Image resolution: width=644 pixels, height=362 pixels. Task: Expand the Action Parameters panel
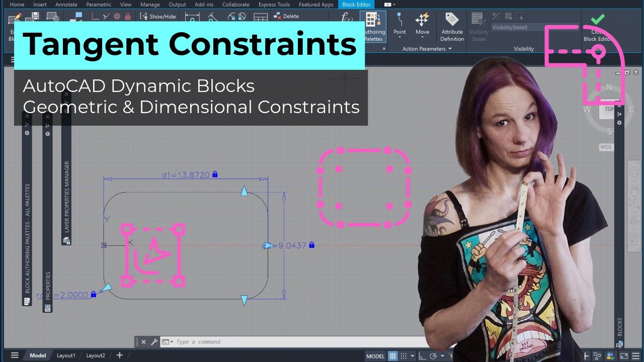[427, 49]
